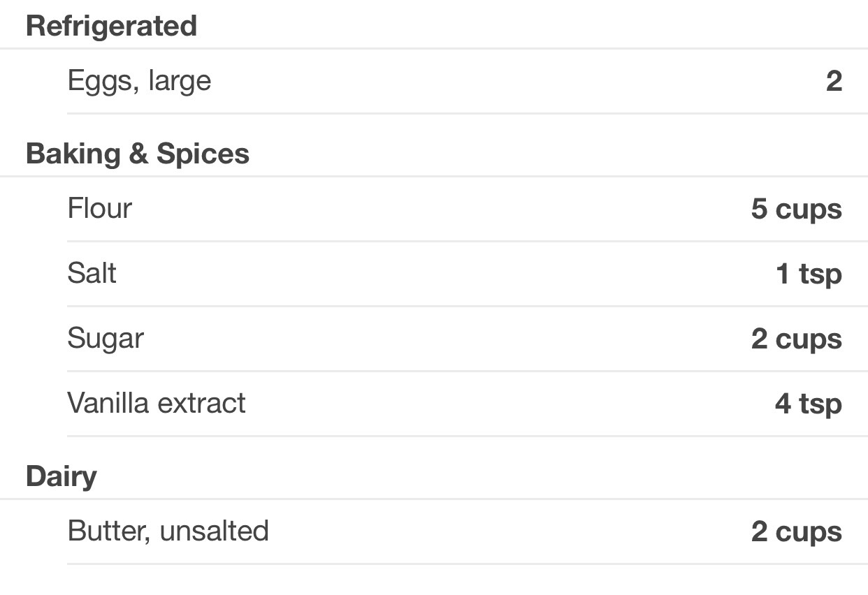The image size is (868, 595).
Task: Select the Vanilla extract row
Action: click(467, 404)
